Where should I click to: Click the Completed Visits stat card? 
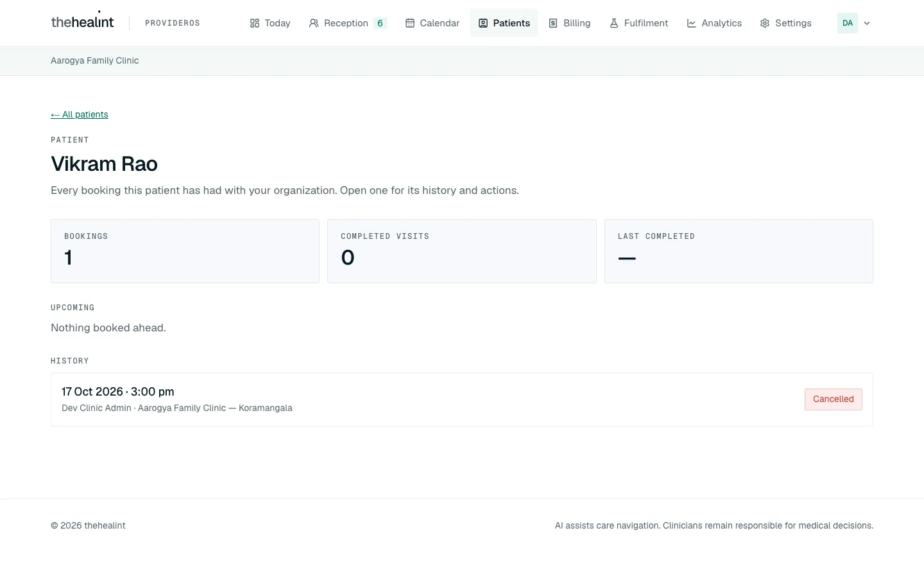pyautogui.click(x=462, y=251)
